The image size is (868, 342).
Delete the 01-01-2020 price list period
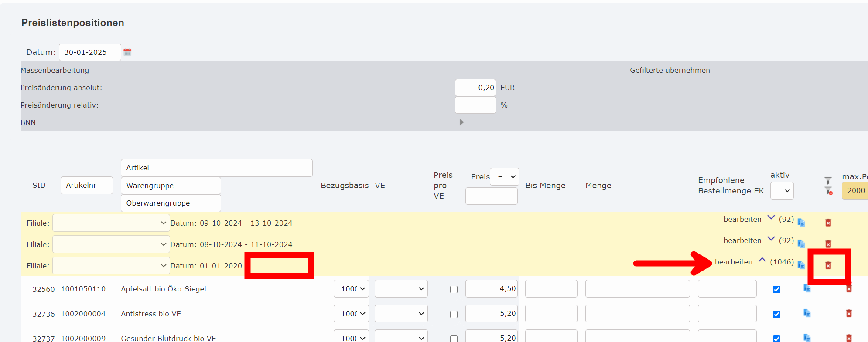tap(828, 265)
